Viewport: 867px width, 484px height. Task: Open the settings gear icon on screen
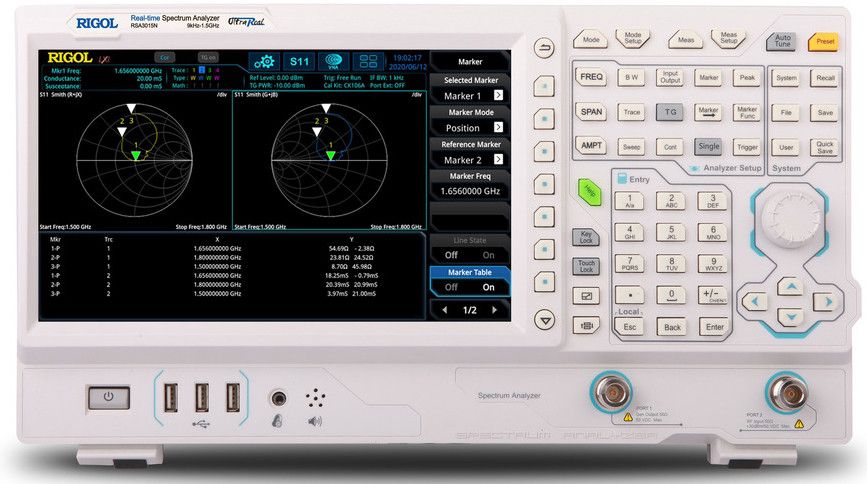pyautogui.click(x=264, y=61)
